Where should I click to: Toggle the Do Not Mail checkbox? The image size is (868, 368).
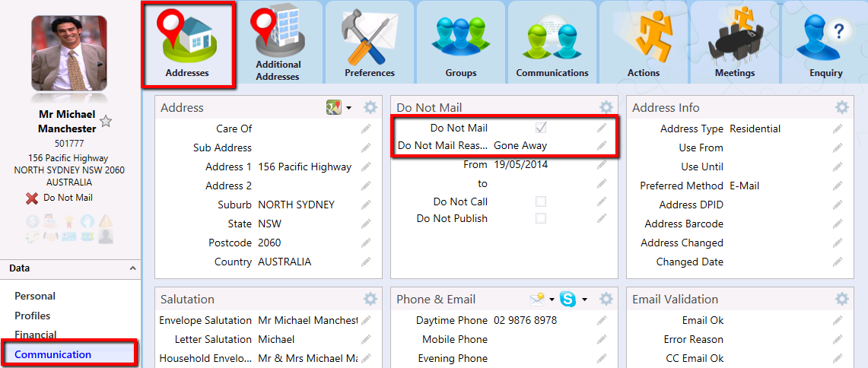(x=541, y=128)
